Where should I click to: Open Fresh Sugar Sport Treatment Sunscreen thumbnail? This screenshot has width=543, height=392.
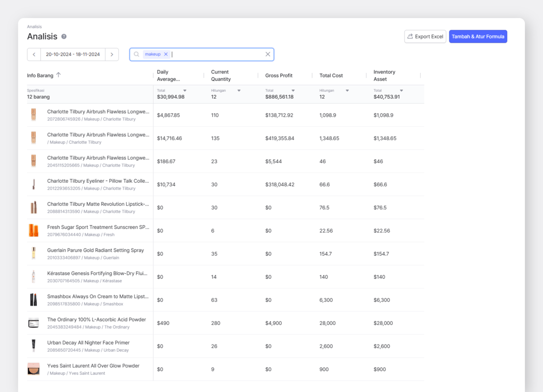coord(33,230)
